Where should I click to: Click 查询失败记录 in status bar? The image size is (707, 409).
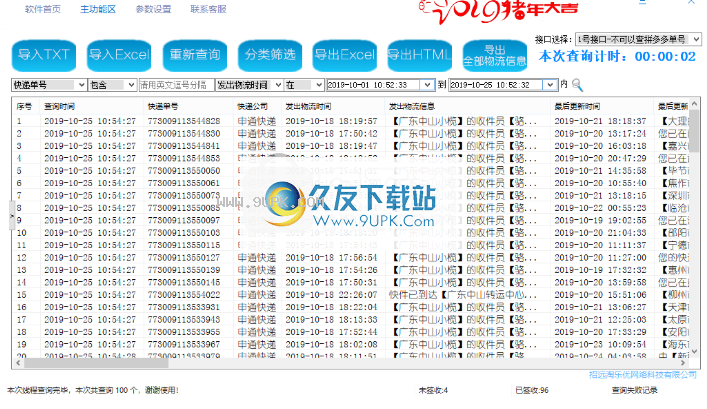pyautogui.click(x=634, y=390)
